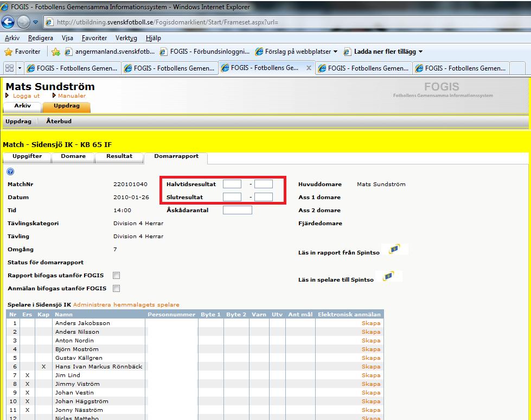The height and width of the screenshot is (420, 531).
Task: Select the orange Uppdrag tab
Action: tap(66, 106)
